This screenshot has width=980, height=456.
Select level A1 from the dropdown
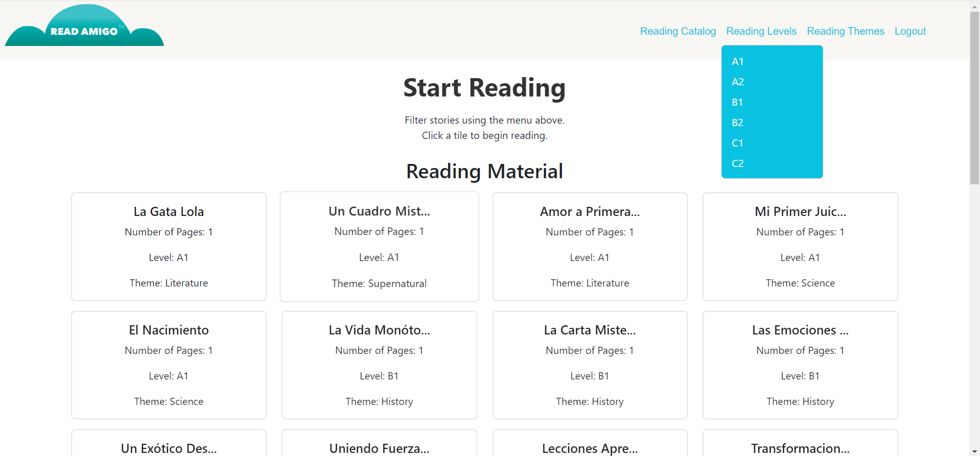(738, 62)
